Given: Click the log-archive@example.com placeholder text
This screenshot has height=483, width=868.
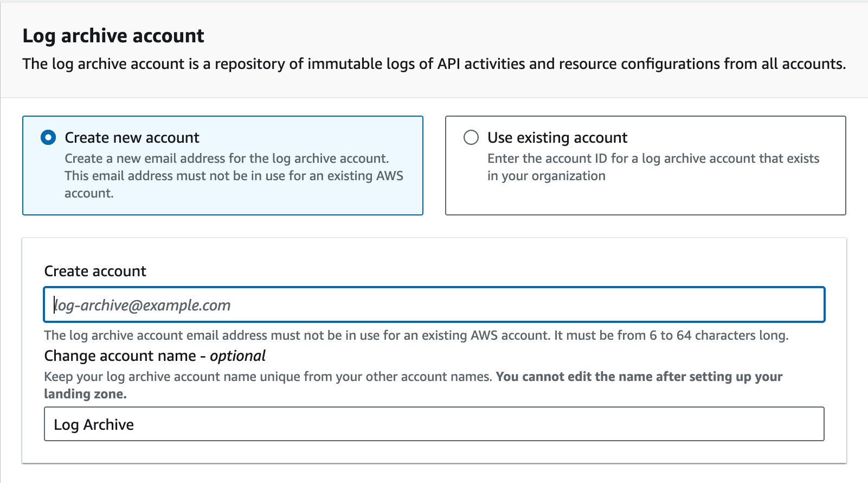Looking at the screenshot, I should (x=143, y=306).
